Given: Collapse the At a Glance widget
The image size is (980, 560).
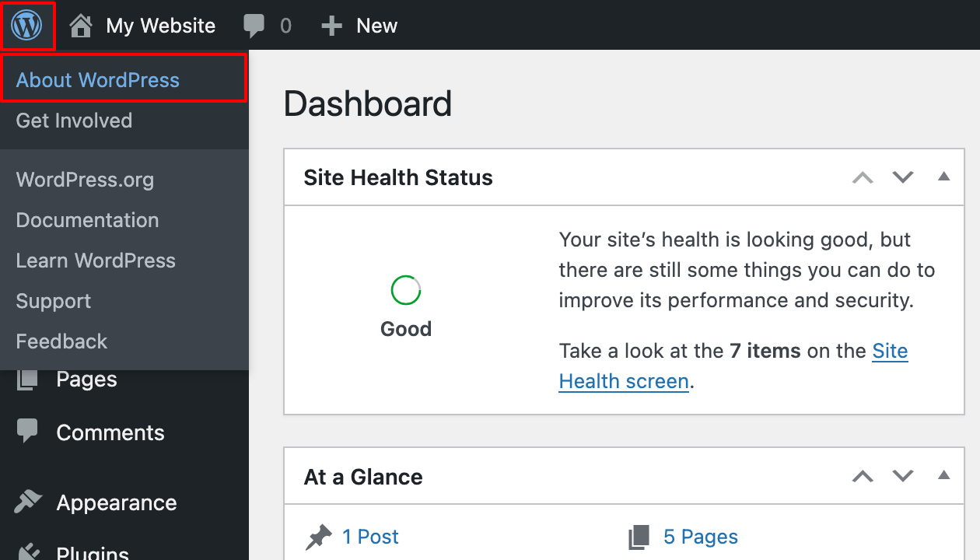Looking at the screenshot, I should pyautogui.click(x=943, y=476).
